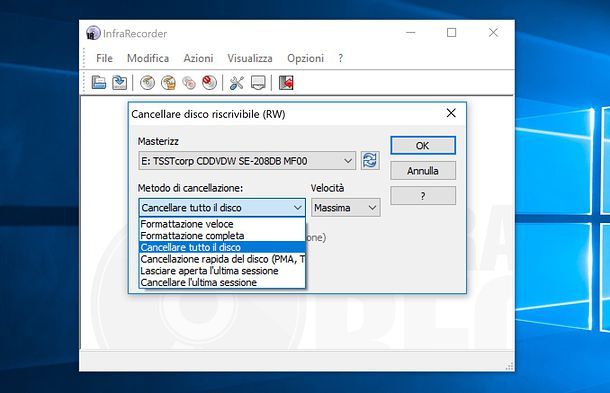Click the refresh drives icon beside the recorder
610x393 pixels.
(x=370, y=160)
